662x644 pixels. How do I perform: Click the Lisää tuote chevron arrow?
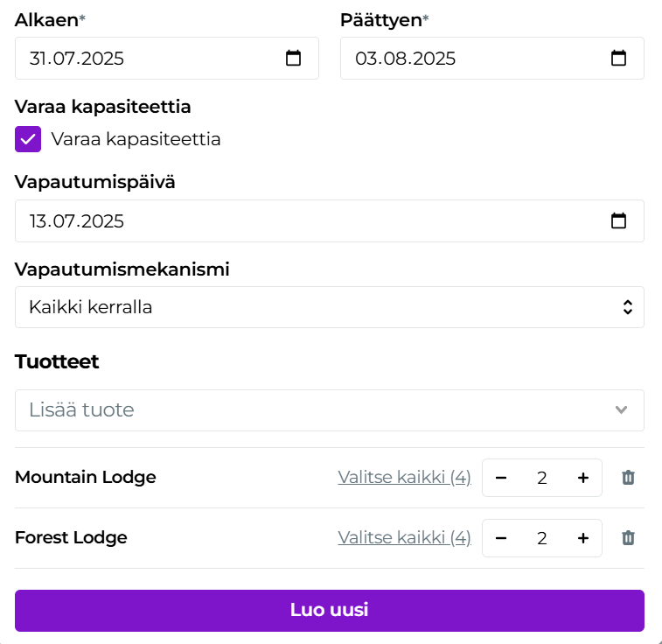tap(622, 410)
